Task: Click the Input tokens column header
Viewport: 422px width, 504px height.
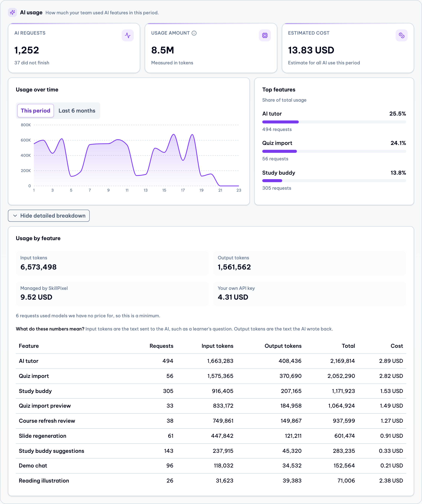Action: tap(217, 346)
